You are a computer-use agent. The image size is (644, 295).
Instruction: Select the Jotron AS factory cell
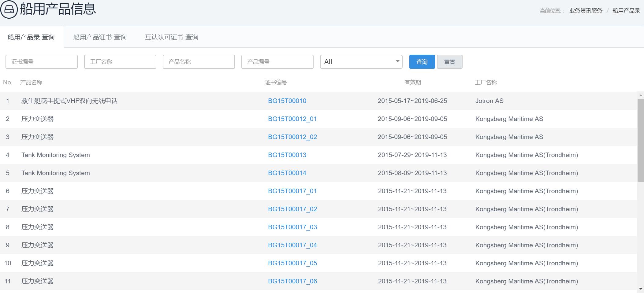[489, 101]
